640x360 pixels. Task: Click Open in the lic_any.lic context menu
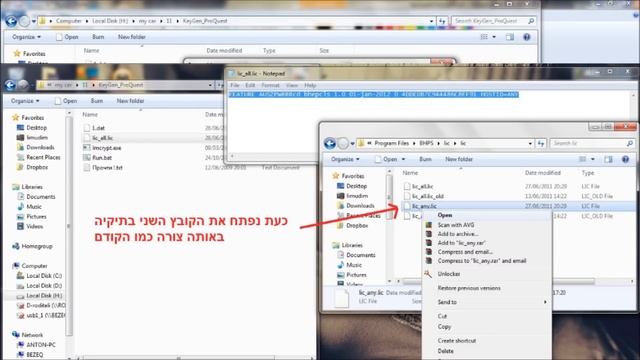click(x=444, y=215)
